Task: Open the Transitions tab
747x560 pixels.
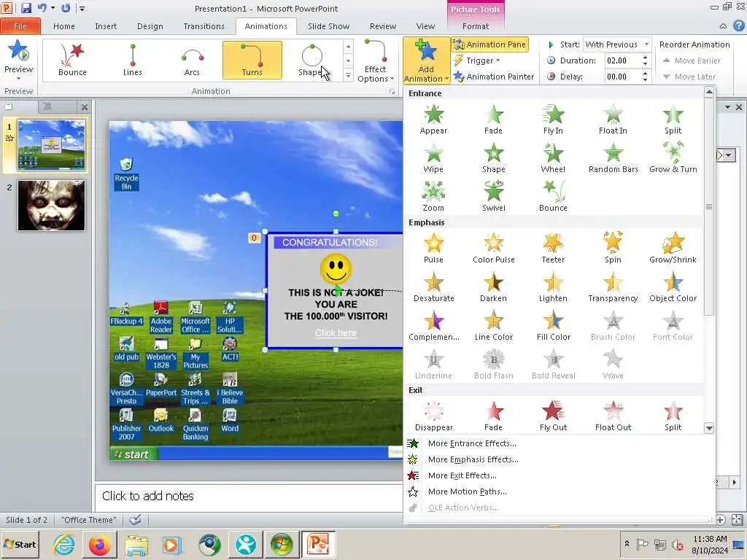Action: [204, 26]
